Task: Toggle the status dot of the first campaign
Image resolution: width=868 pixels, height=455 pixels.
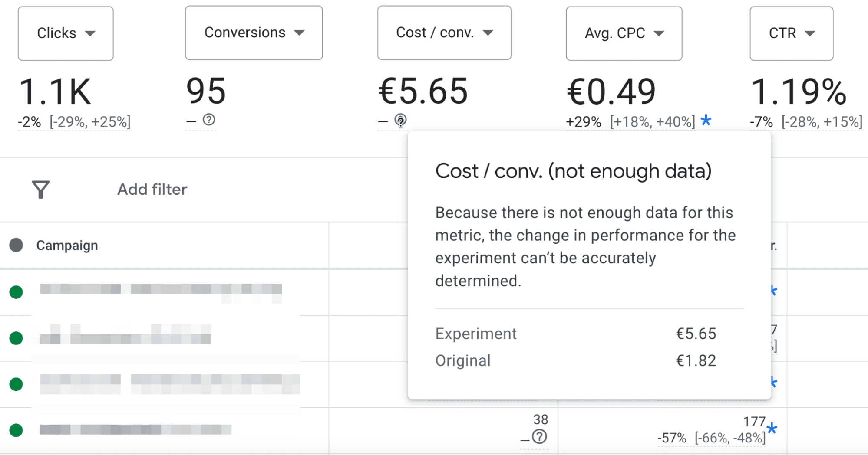Action: [17, 293]
